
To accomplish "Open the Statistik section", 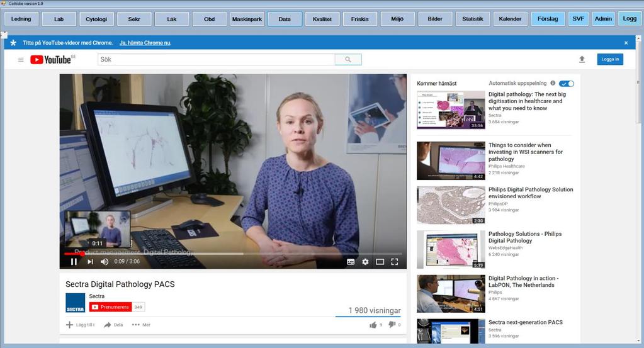I will click(x=473, y=19).
